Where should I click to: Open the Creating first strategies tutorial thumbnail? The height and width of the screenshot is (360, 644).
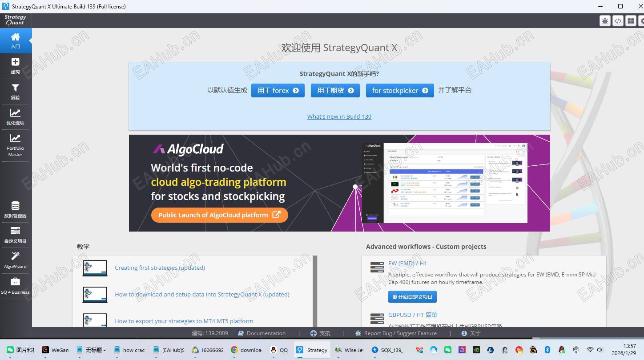point(95,268)
